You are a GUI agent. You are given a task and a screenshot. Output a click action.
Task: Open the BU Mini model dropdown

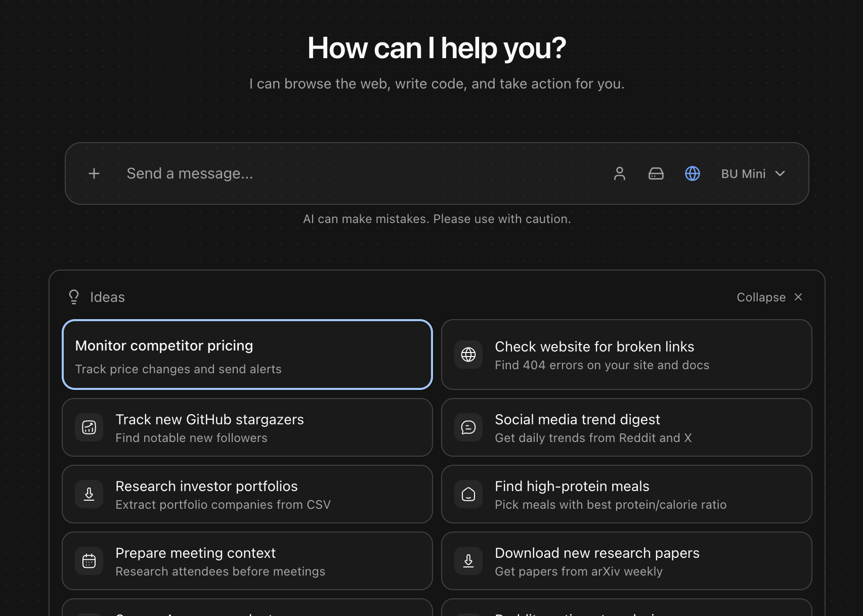(x=753, y=173)
